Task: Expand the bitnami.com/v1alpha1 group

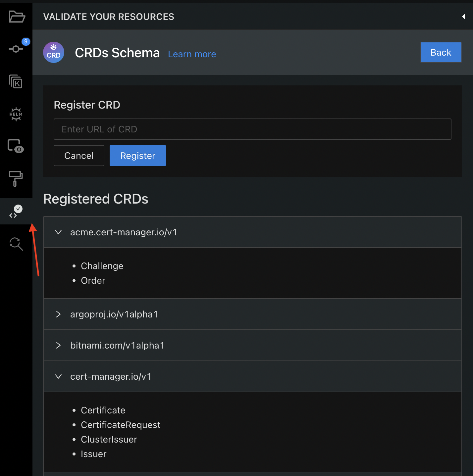Action: tap(252, 345)
